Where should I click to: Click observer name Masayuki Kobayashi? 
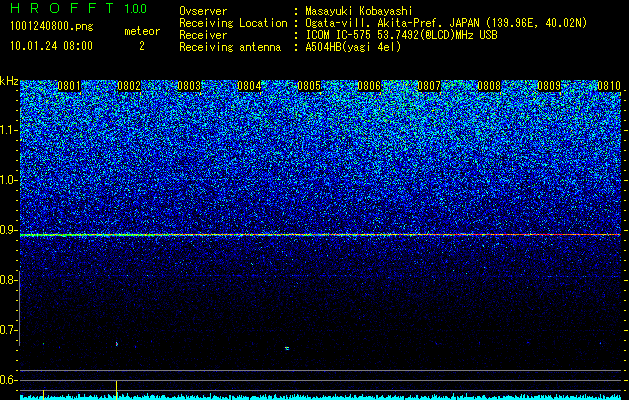tap(359, 11)
